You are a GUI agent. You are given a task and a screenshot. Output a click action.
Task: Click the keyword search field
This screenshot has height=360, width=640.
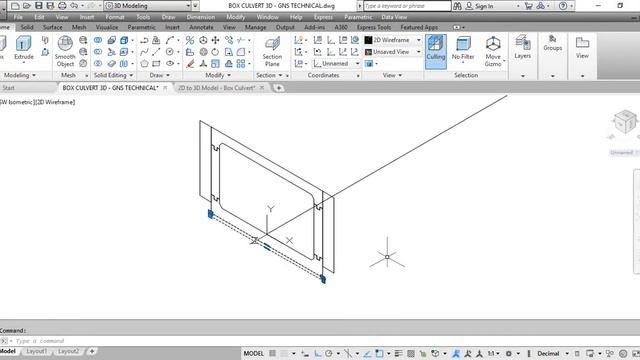pyautogui.click(x=407, y=6)
